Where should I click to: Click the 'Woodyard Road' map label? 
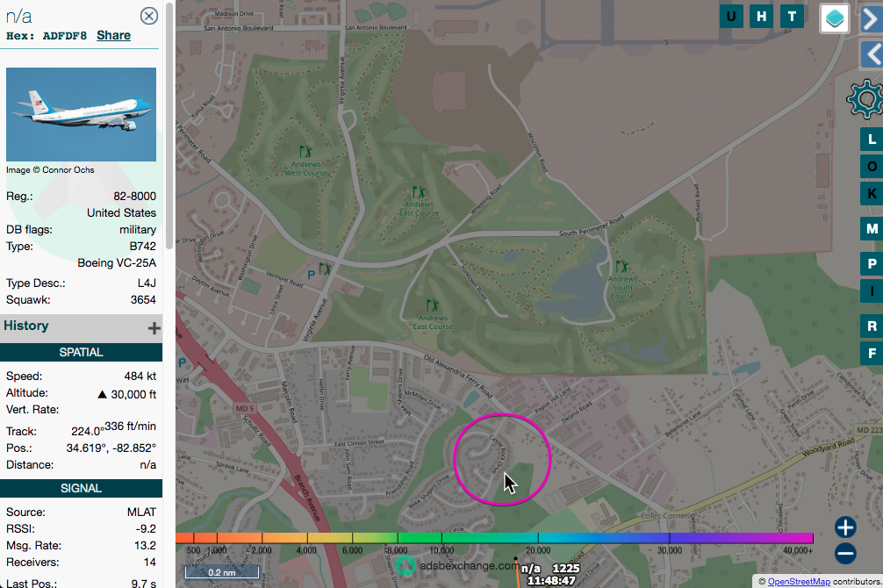click(828, 448)
